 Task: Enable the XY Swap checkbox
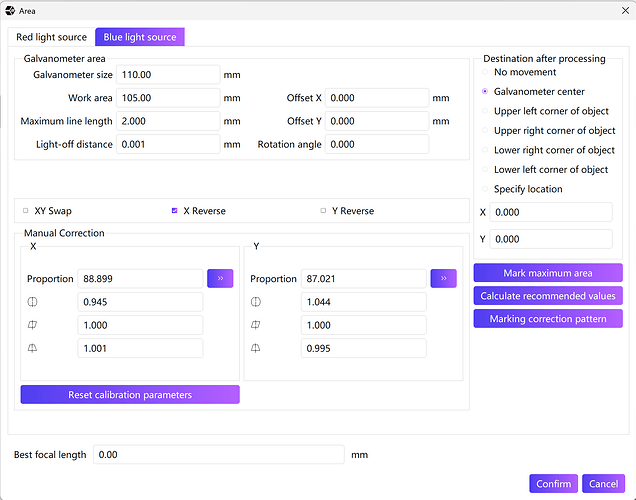tap(26, 210)
